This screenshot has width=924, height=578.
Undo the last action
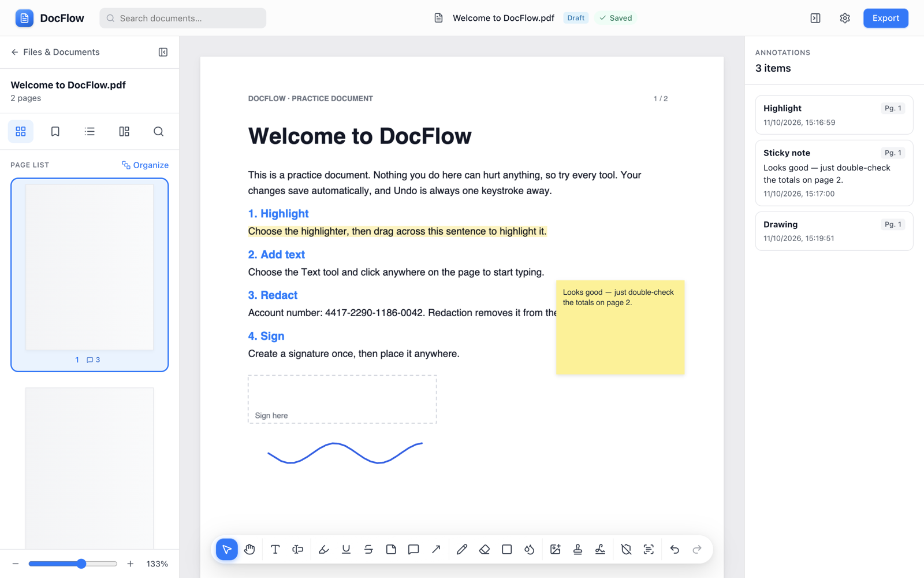pyautogui.click(x=675, y=549)
